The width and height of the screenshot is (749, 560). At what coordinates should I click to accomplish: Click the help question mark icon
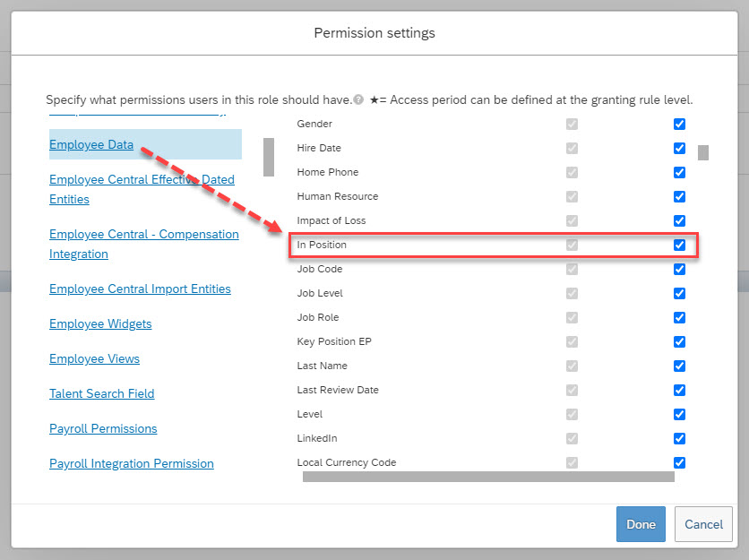(x=358, y=99)
